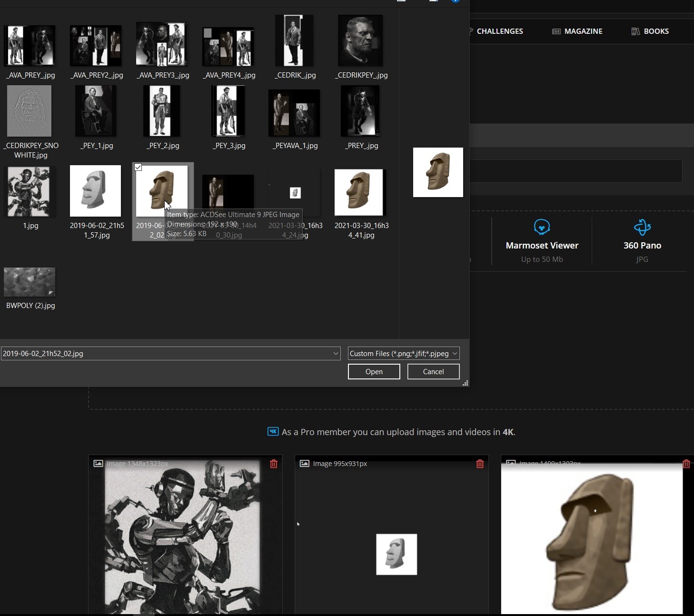Click the preview pane moai image

click(x=438, y=172)
